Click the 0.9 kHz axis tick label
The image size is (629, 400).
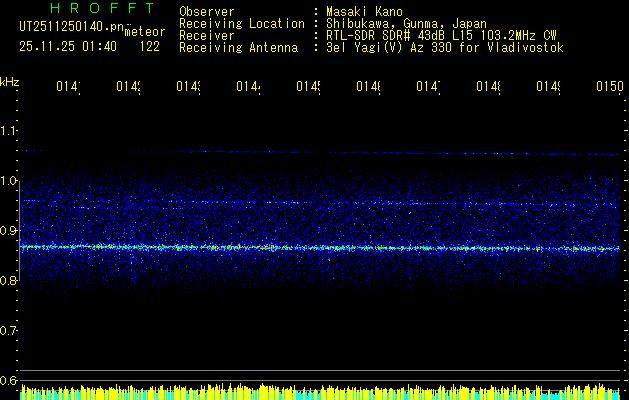(8, 231)
